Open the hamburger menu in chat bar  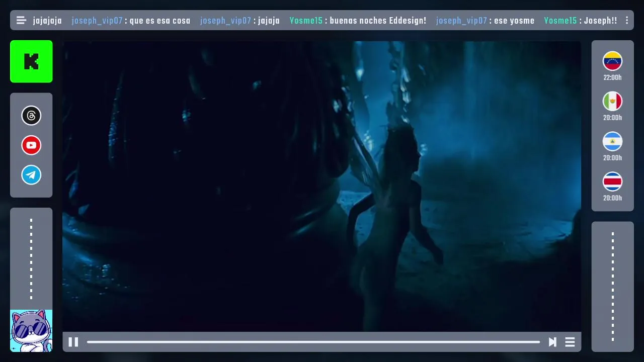[21, 21]
